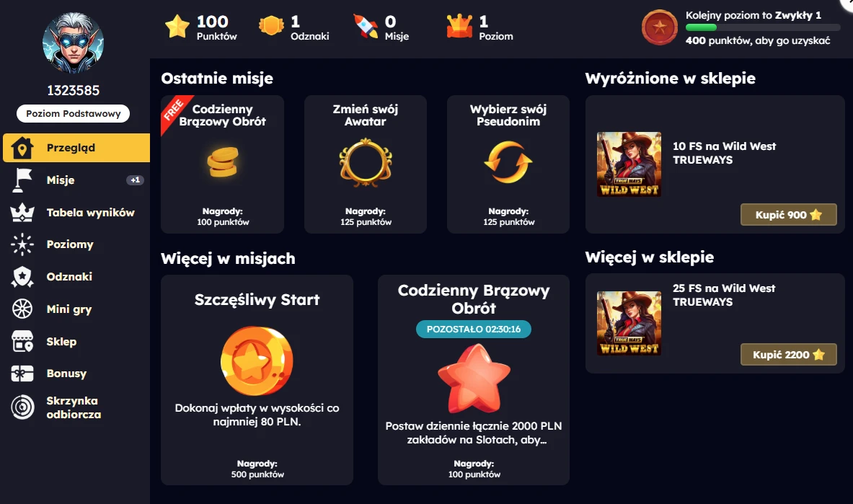Open Poziomy sparkle icon in sidebar
Image resolution: width=853 pixels, height=504 pixels.
pyautogui.click(x=22, y=244)
